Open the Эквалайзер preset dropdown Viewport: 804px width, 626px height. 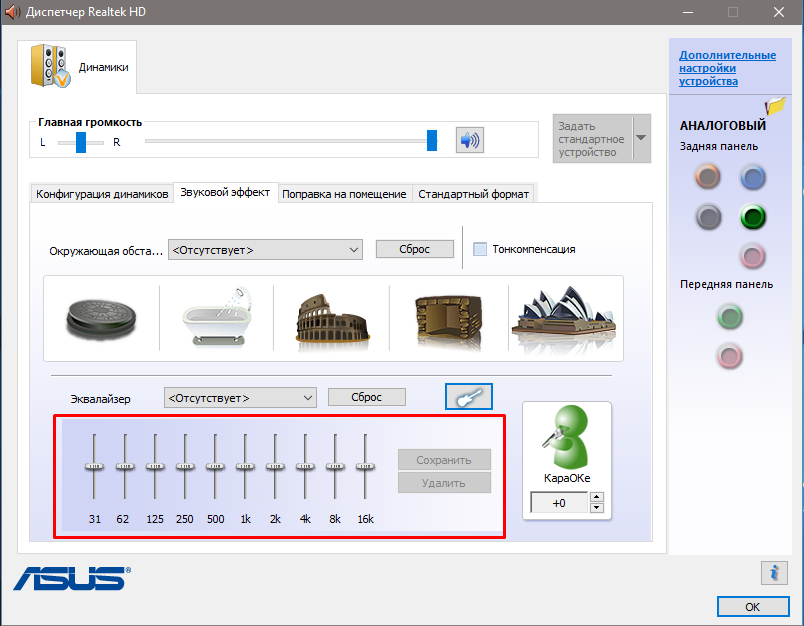click(x=240, y=397)
